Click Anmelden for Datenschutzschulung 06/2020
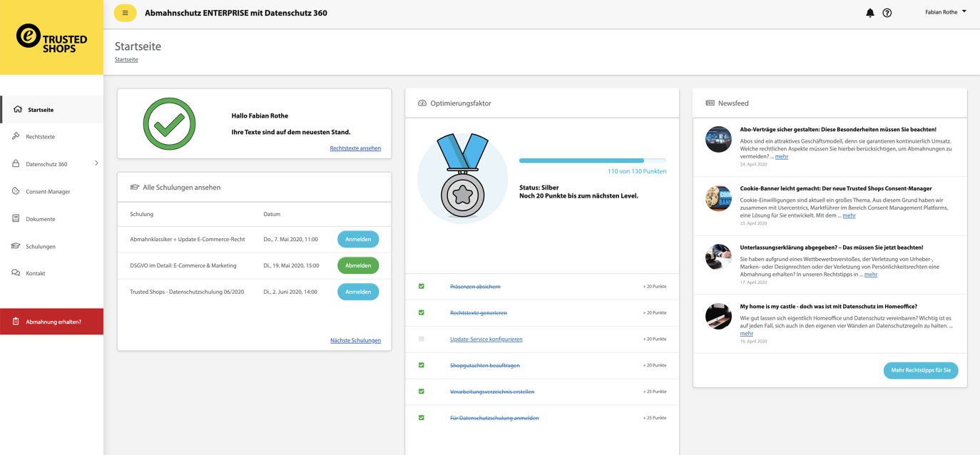980x455 pixels. coord(358,292)
